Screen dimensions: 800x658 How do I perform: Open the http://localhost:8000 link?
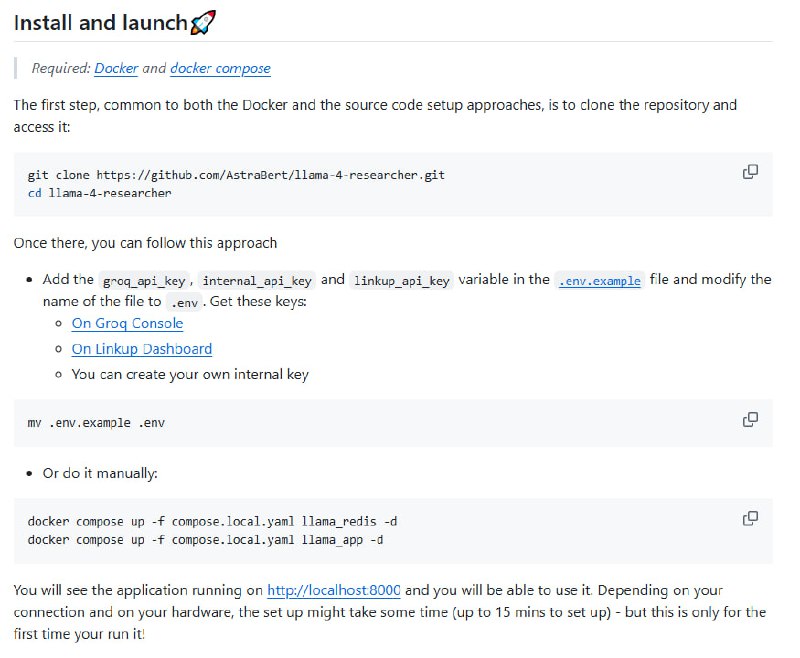pyautogui.click(x=334, y=591)
